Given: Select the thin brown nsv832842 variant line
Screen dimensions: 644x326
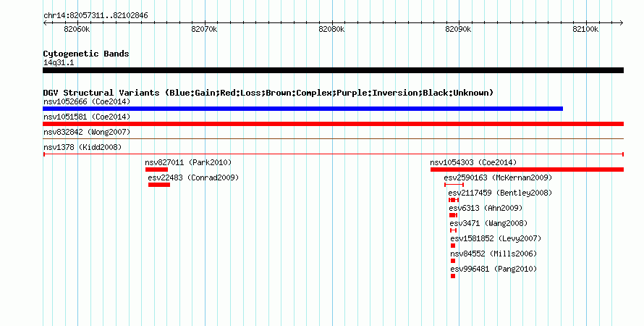Looking at the screenshot, I should click(x=333, y=139).
